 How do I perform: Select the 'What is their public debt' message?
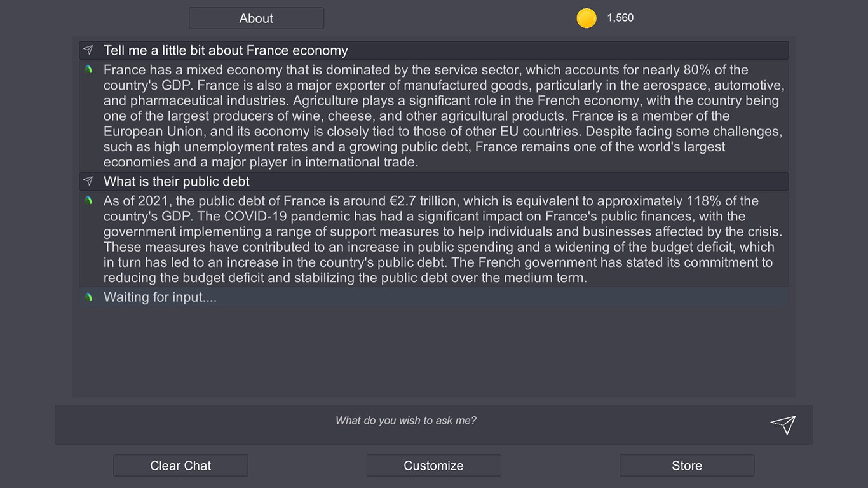pos(434,181)
